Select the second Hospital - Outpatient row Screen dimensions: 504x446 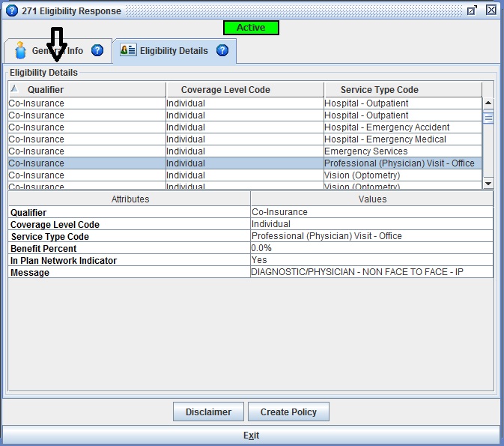click(x=245, y=115)
